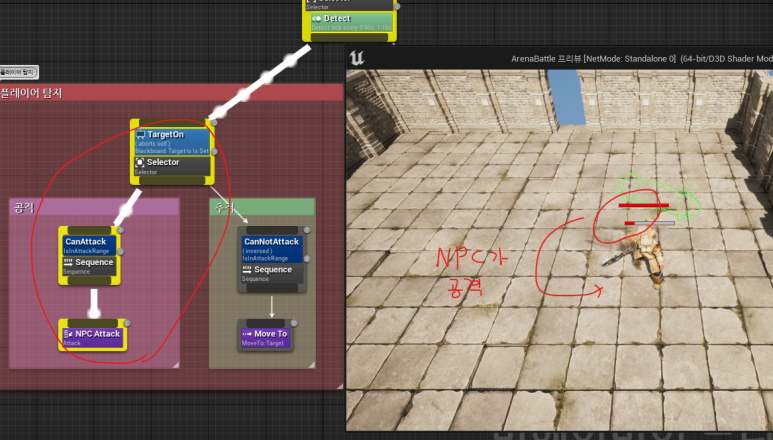The image size is (773, 440).
Task: Click the lower gray health bar in preview
Action: [649, 223]
